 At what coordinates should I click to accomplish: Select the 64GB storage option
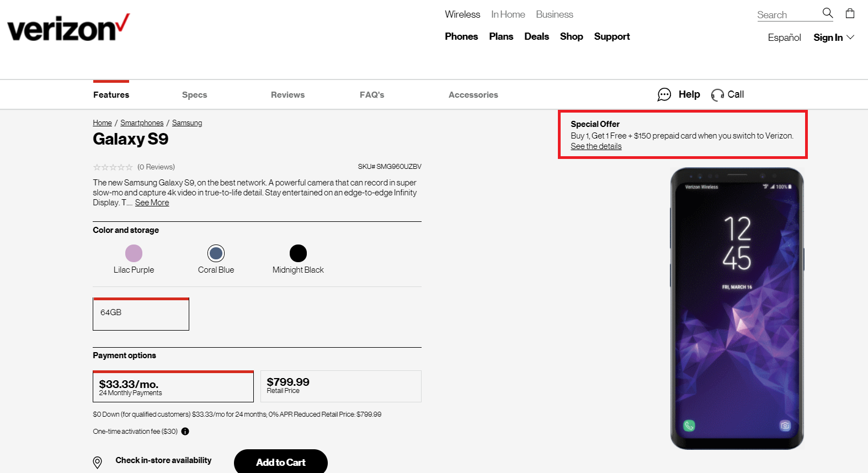pyautogui.click(x=141, y=314)
